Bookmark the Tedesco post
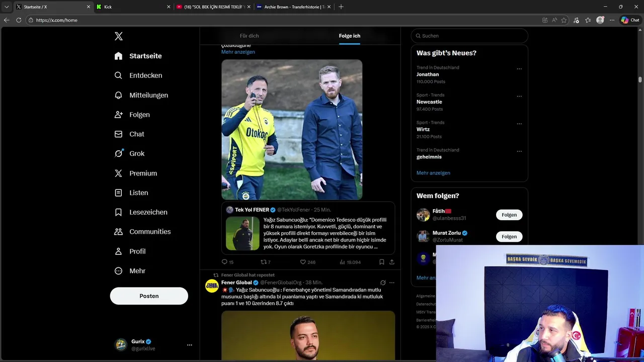 [x=382, y=262]
